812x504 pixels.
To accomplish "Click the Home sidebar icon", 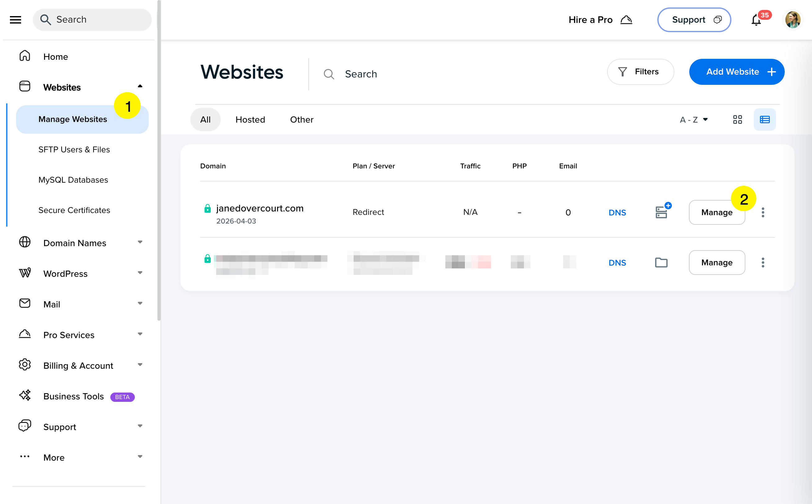I will click(25, 56).
